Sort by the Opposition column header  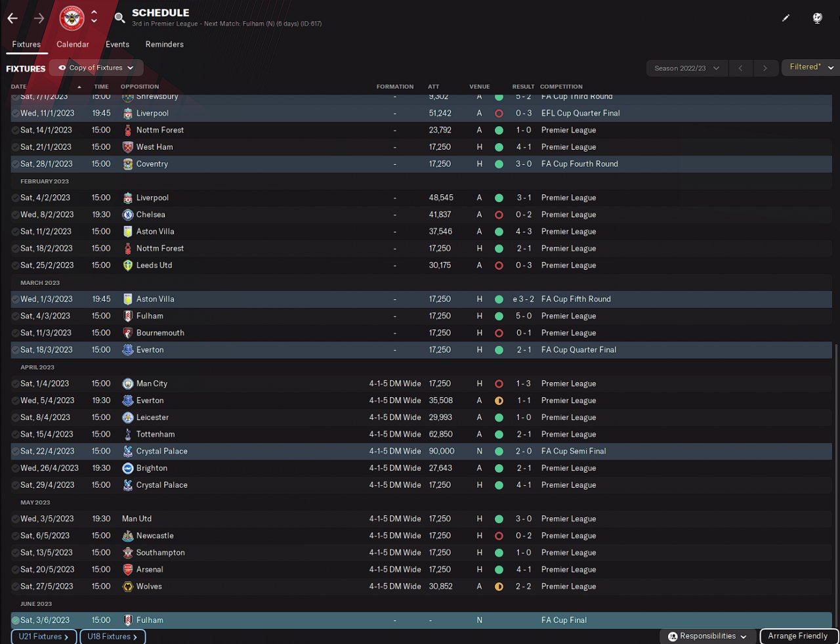click(140, 87)
